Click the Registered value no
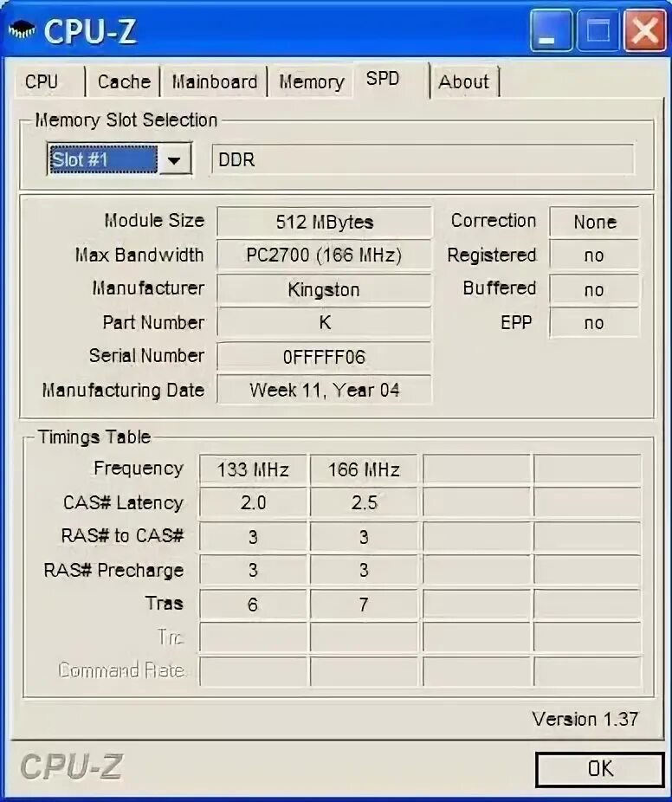The width and height of the screenshot is (672, 802). pyautogui.click(x=594, y=255)
